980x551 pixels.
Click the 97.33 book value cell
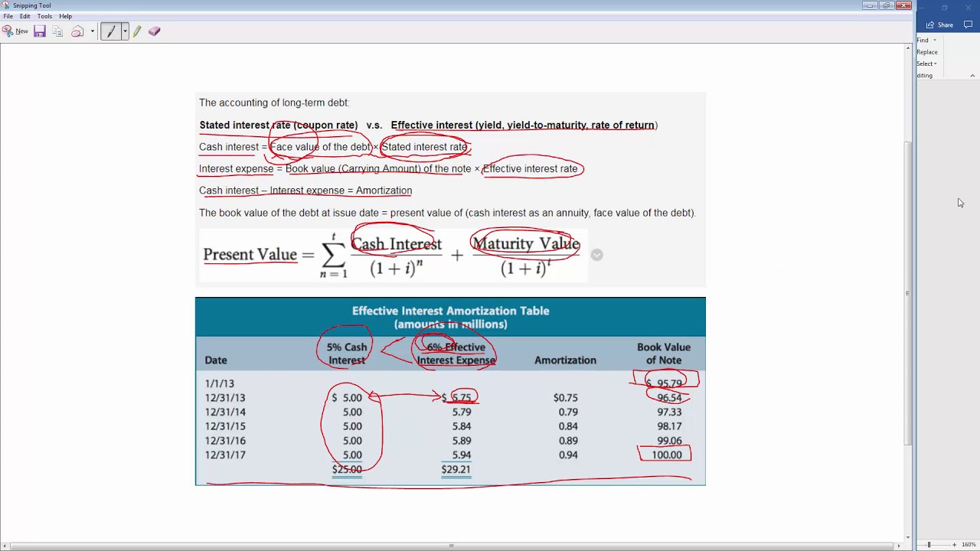click(669, 412)
